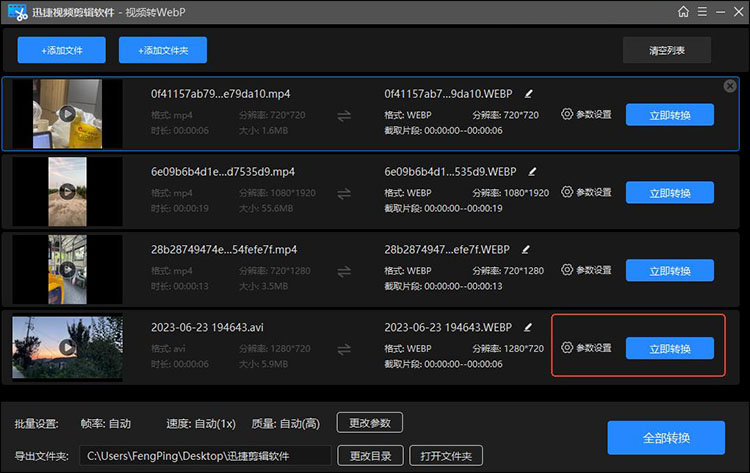The width and height of the screenshot is (750, 473).
Task: Click output resolution 1080*1920
Action: coord(525,193)
